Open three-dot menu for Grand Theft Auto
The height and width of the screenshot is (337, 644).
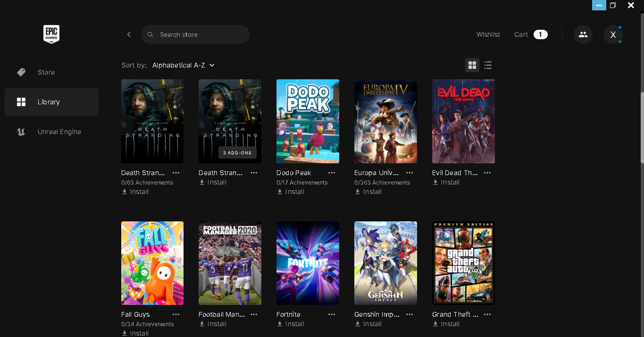pyautogui.click(x=487, y=314)
